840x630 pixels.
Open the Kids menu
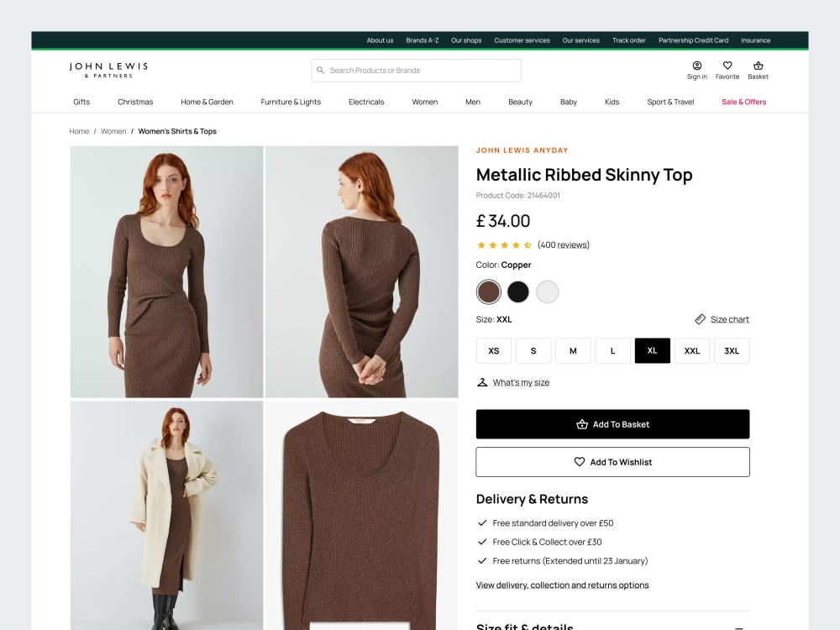(612, 102)
